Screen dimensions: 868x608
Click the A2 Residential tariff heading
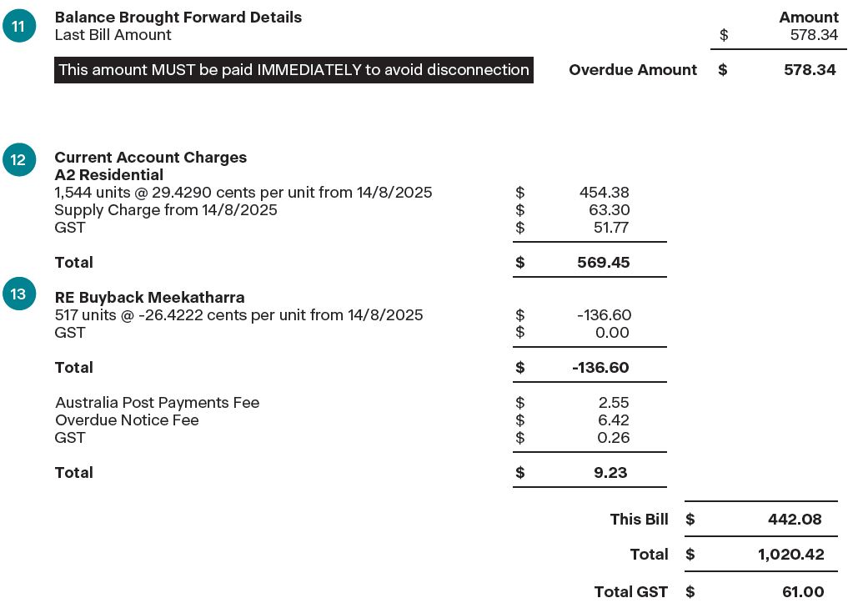pyautogui.click(x=108, y=175)
